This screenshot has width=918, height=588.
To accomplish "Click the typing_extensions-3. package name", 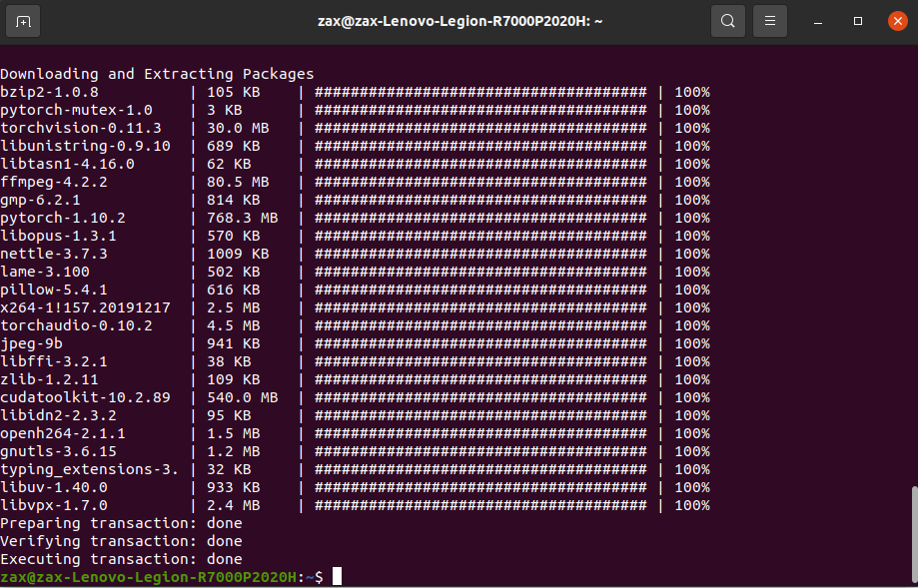I will point(90,469).
